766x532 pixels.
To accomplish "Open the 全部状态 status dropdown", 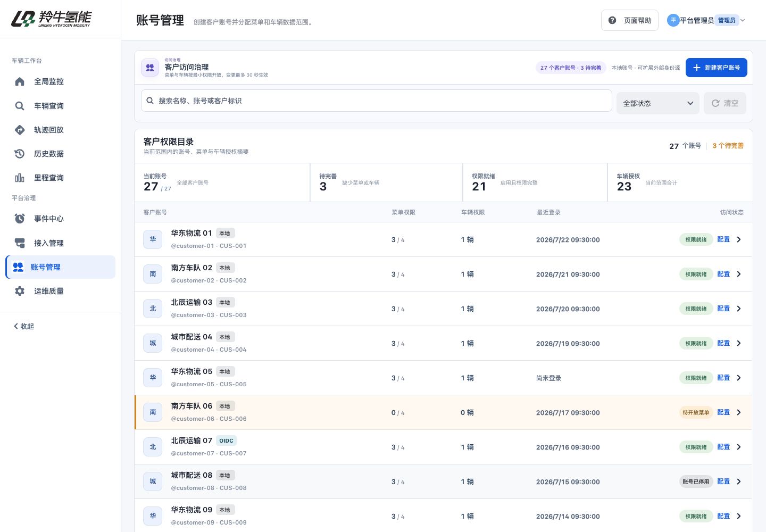I will pos(658,103).
